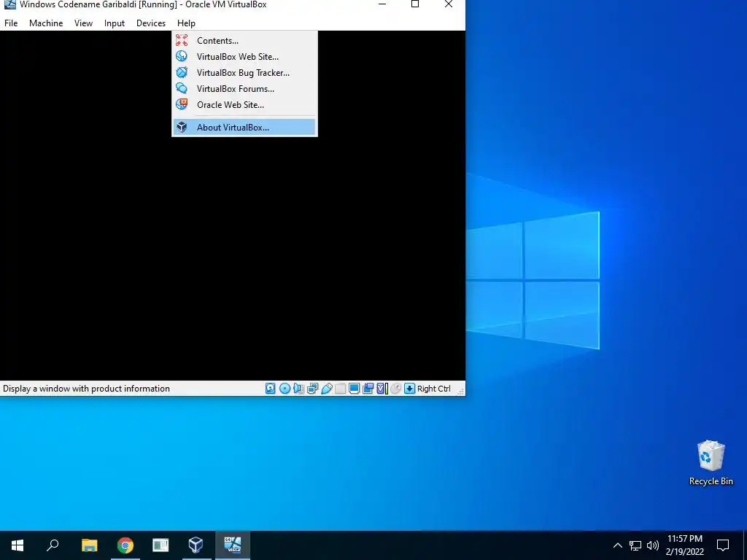Open the clock showing 11:57 PM
Screen dimensions: 747x560
pyautogui.click(x=684, y=545)
